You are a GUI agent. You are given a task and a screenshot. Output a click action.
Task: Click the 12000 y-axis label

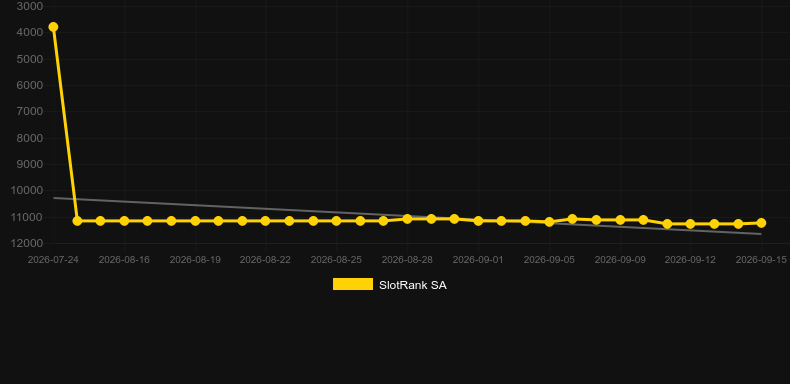[x=27, y=243]
